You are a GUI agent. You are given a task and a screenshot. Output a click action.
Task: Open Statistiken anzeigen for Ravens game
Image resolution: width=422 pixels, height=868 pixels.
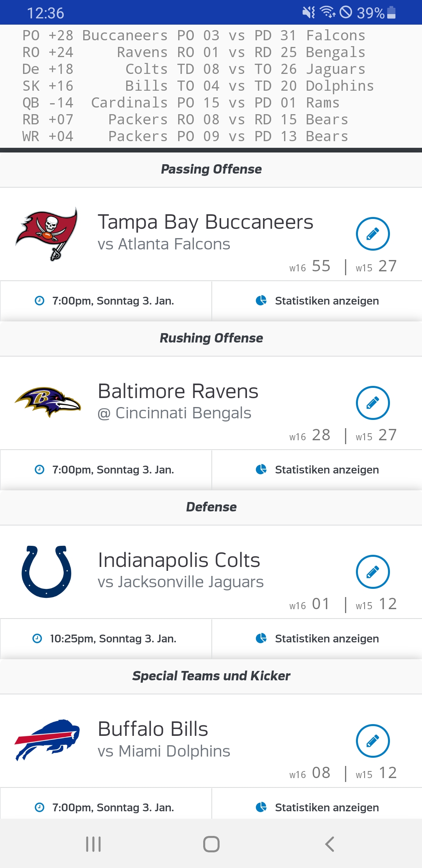click(x=317, y=470)
